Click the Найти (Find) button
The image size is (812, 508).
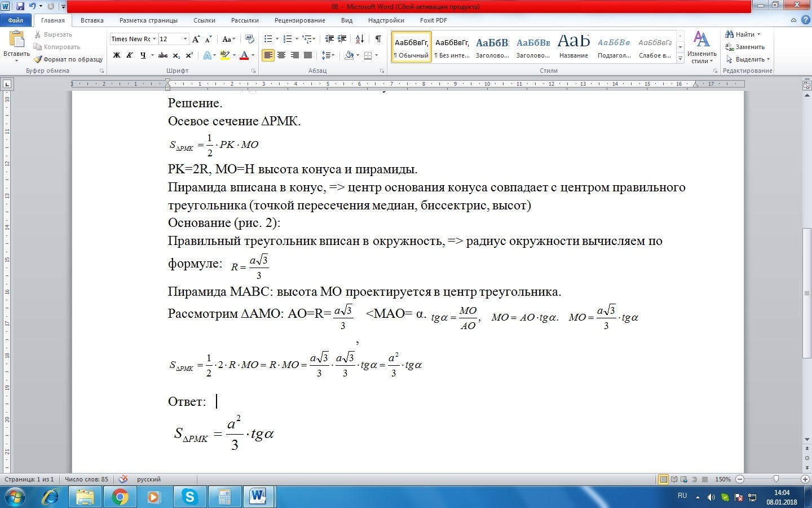coord(744,34)
